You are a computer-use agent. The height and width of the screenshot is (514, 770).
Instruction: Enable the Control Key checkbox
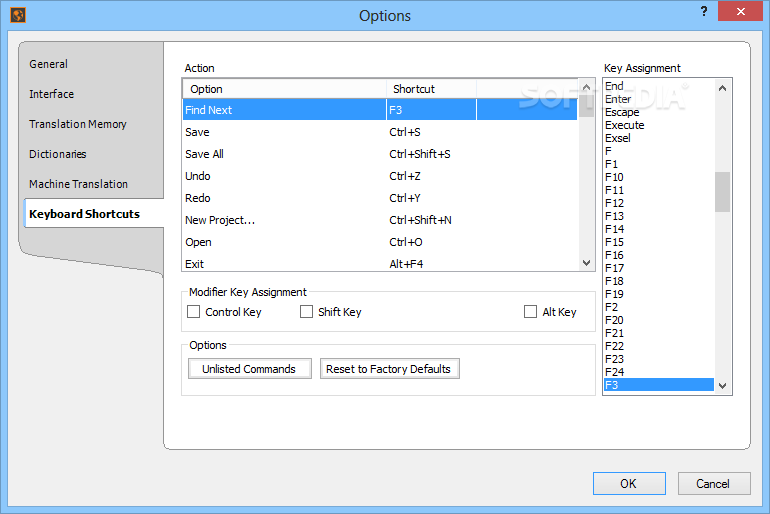coord(193,312)
